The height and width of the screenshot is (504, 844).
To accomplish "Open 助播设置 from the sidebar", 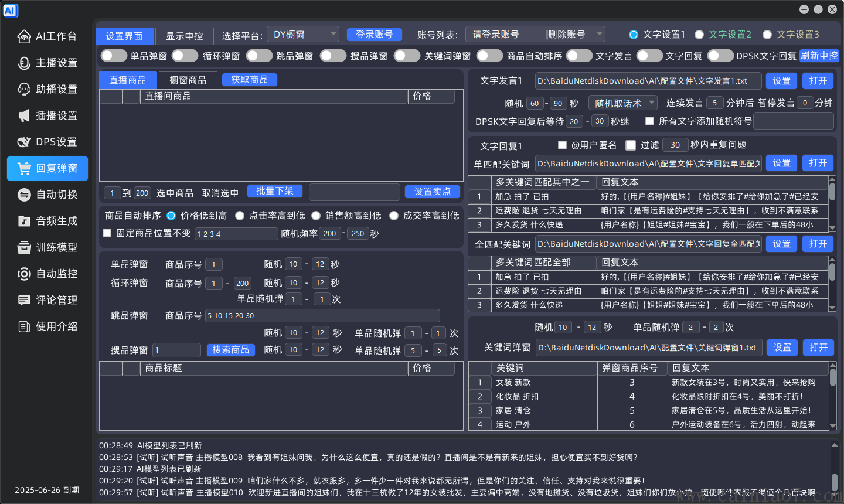I will tap(47, 88).
